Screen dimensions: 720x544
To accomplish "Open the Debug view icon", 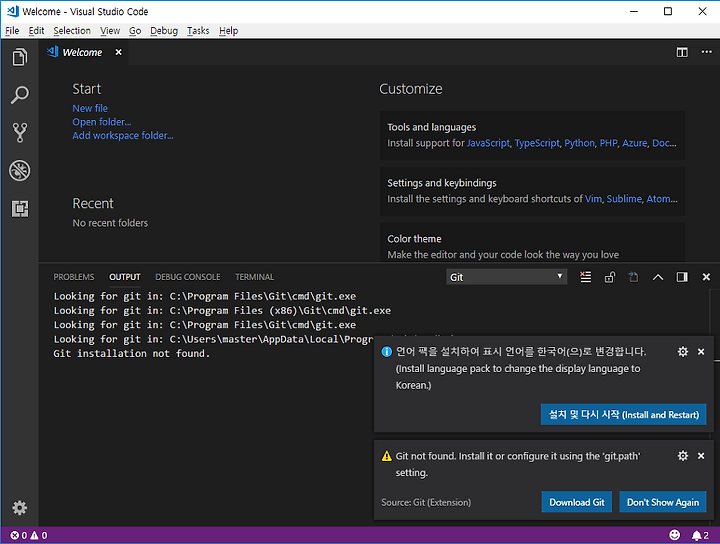I will (x=19, y=170).
